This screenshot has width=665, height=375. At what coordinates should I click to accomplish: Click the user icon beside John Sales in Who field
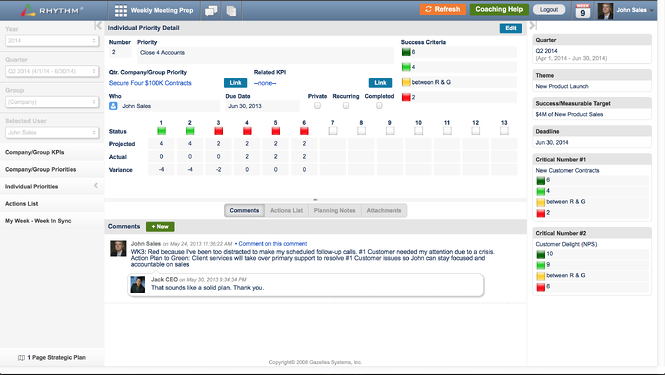113,106
